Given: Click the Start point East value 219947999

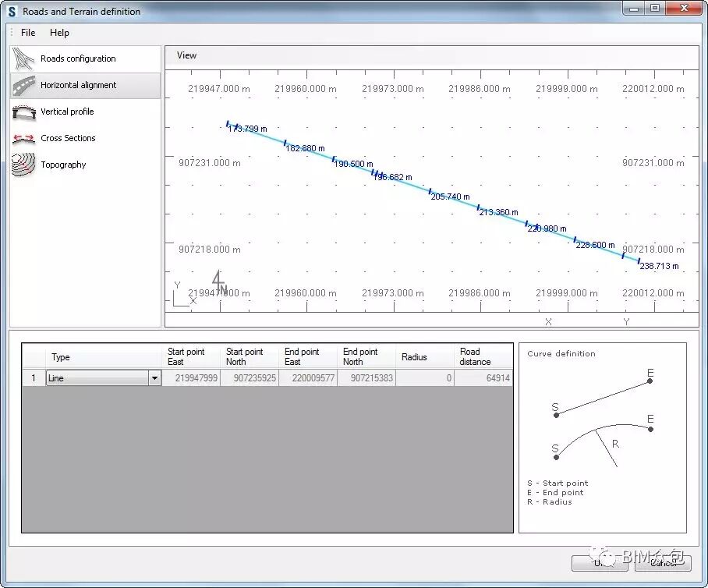Looking at the screenshot, I should pos(191,378).
